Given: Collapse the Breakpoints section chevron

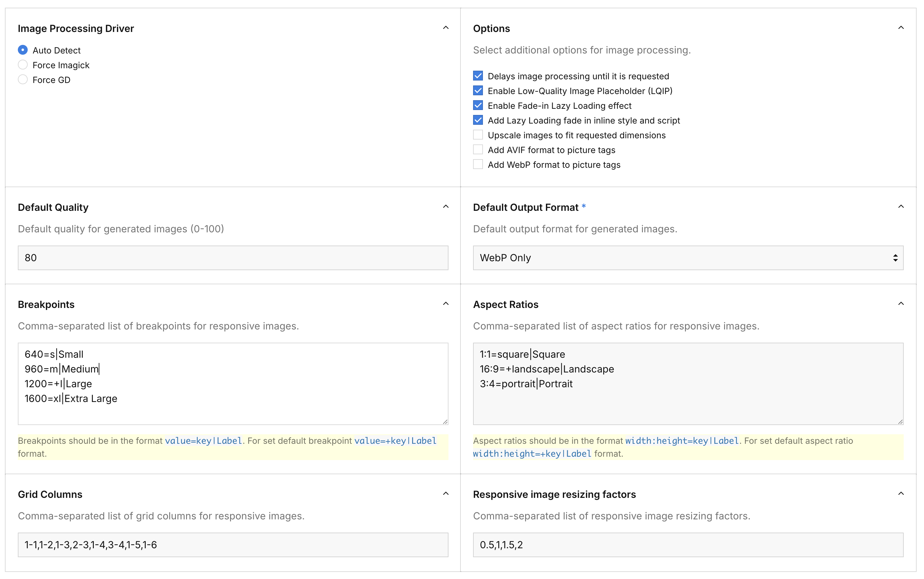Looking at the screenshot, I should pos(445,304).
